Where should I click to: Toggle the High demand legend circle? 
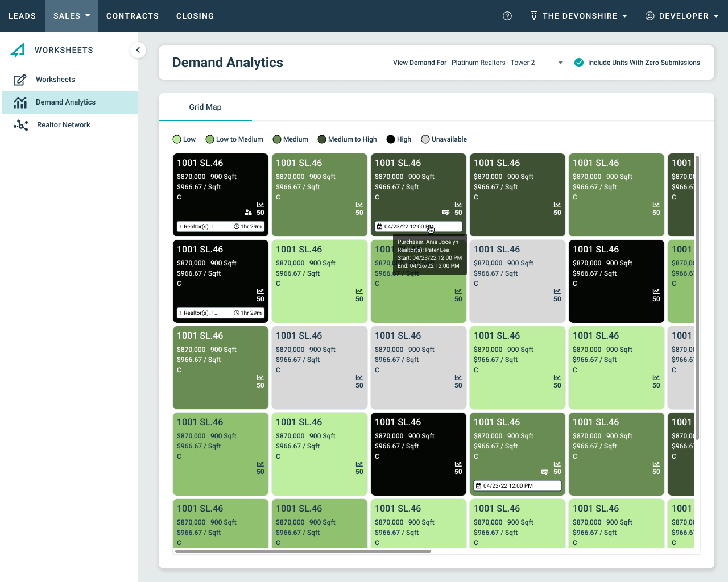[391, 139]
